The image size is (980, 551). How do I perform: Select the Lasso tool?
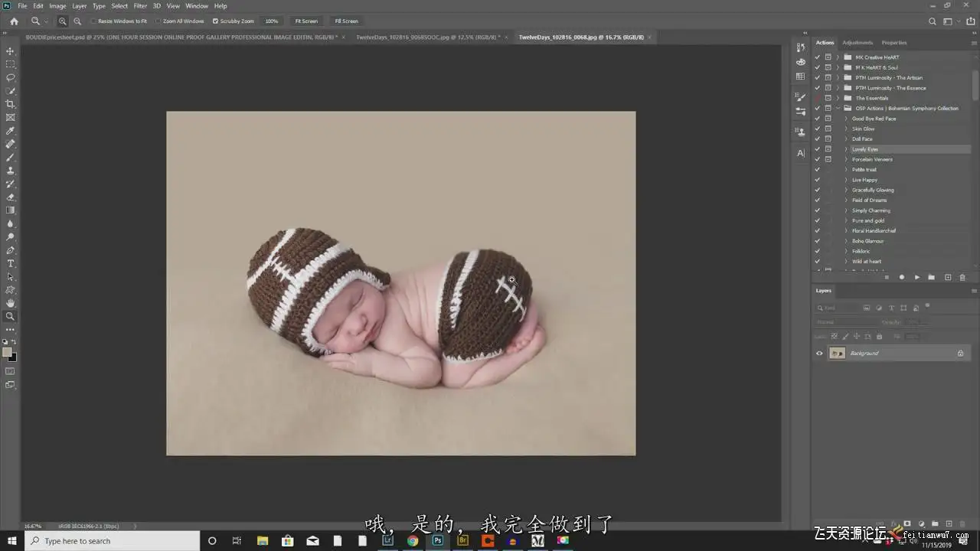click(11, 77)
